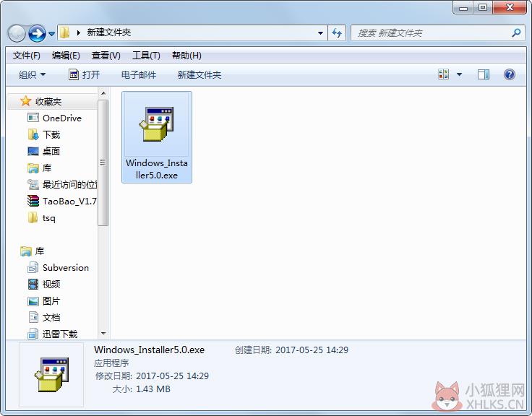Open the 文档 library
The image size is (532, 416).
pos(44,317)
